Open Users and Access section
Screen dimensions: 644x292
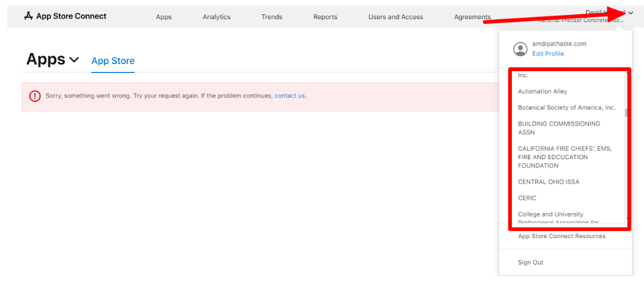point(395,17)
